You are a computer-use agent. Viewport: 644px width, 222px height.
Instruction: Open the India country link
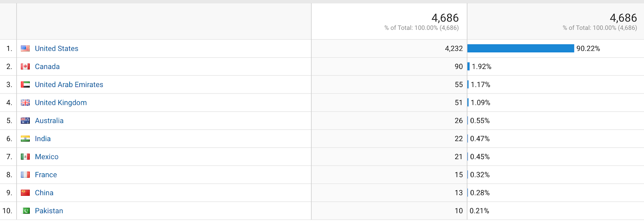coord(43,139)
